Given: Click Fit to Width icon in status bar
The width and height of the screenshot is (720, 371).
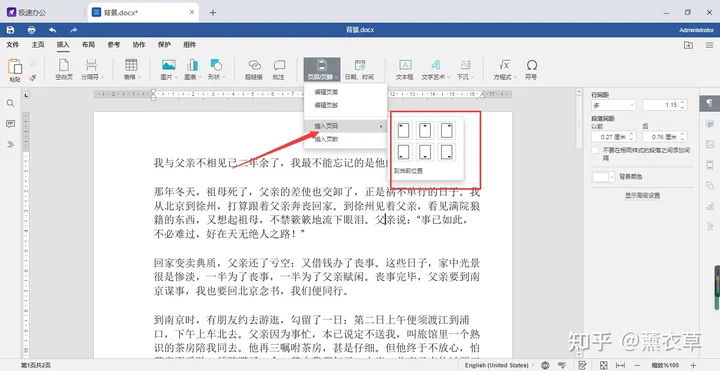Looking at the screenshot, I should (620, 365).
